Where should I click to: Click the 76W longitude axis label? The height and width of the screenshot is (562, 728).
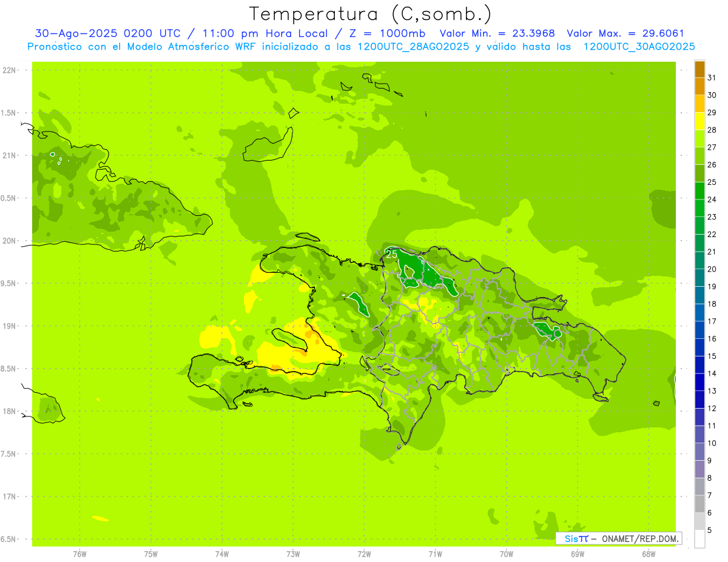79,554
